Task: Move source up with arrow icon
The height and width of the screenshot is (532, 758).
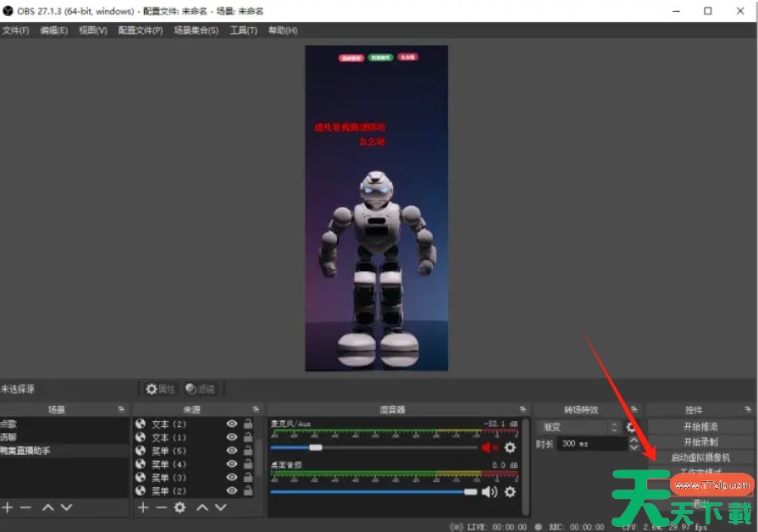Action: click(x=202, y=507)
